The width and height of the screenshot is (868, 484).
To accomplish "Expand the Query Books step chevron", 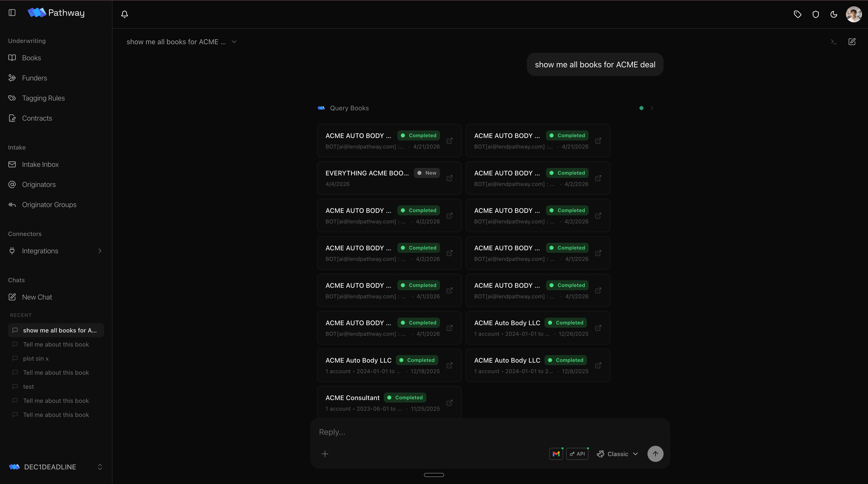I will [x=652, y=108].
